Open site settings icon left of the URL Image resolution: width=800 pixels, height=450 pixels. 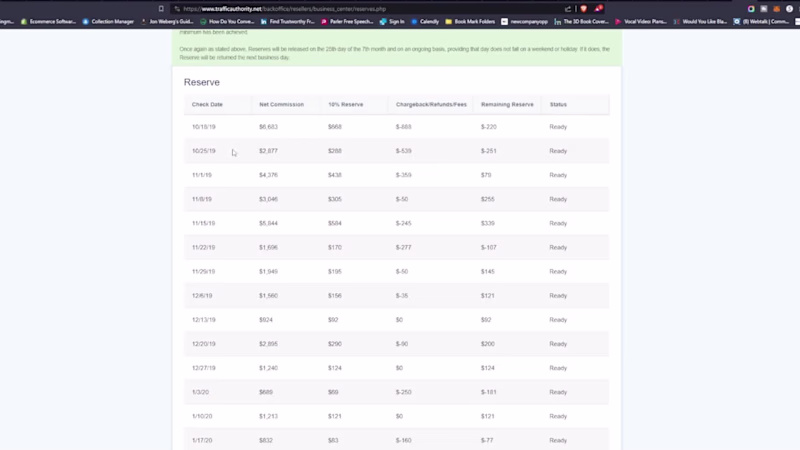coord(177,9)
